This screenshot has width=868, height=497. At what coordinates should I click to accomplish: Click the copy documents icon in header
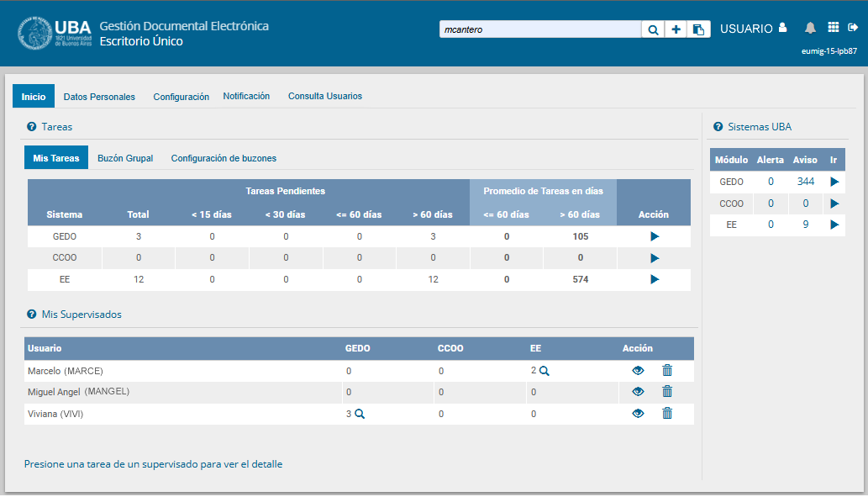click(x=698, y=29)
